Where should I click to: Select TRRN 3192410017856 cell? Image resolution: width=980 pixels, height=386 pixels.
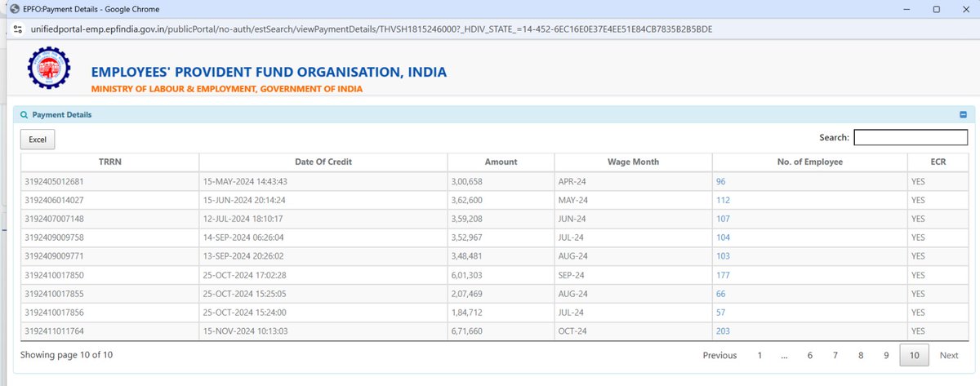pyautogui.click(x=109, y=313)
